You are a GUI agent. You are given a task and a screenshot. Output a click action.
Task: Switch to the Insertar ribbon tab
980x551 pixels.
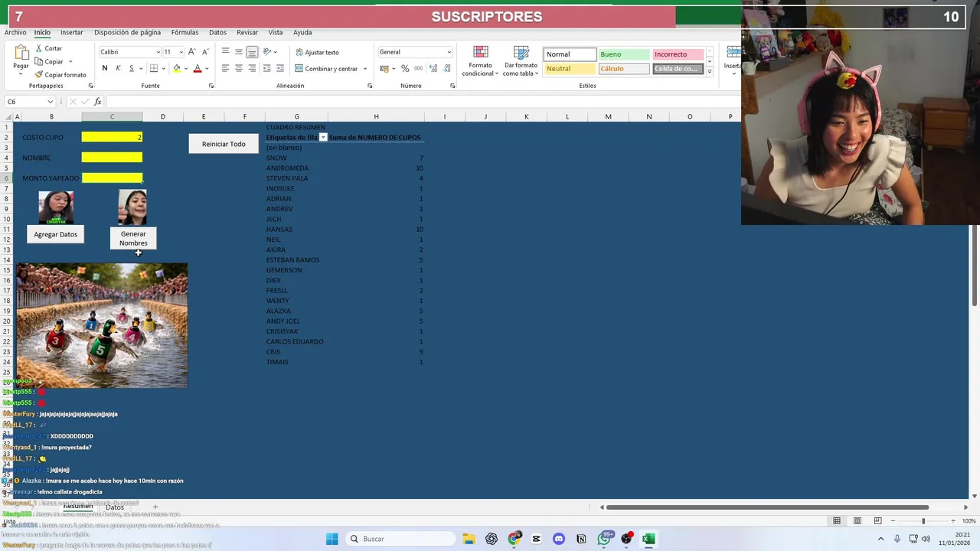72,32
